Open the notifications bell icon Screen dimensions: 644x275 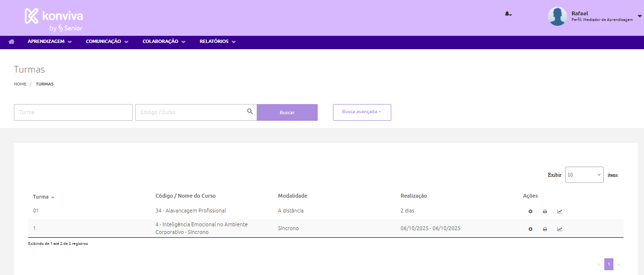tap(508, 14)
